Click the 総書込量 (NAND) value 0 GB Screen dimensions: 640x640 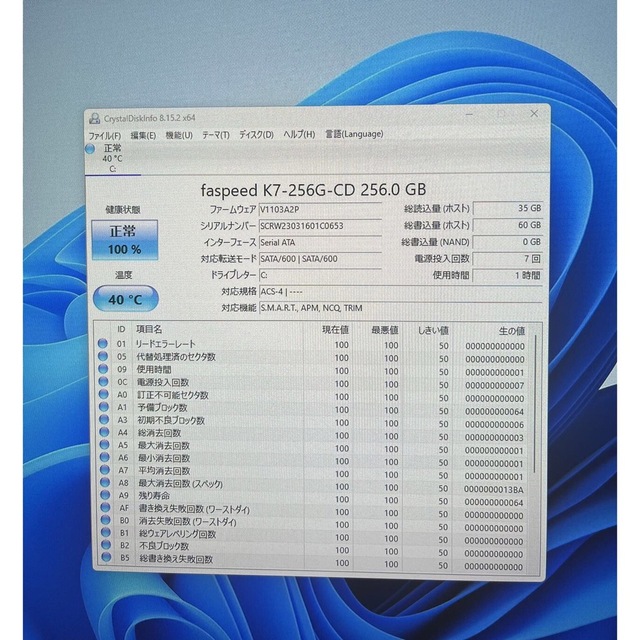point(508,242)
